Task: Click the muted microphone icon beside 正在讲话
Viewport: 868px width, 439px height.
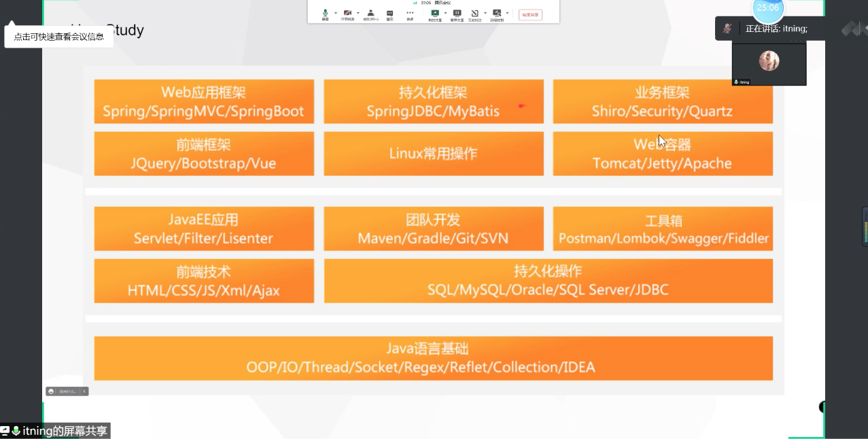Action: [x=727, y=29]
